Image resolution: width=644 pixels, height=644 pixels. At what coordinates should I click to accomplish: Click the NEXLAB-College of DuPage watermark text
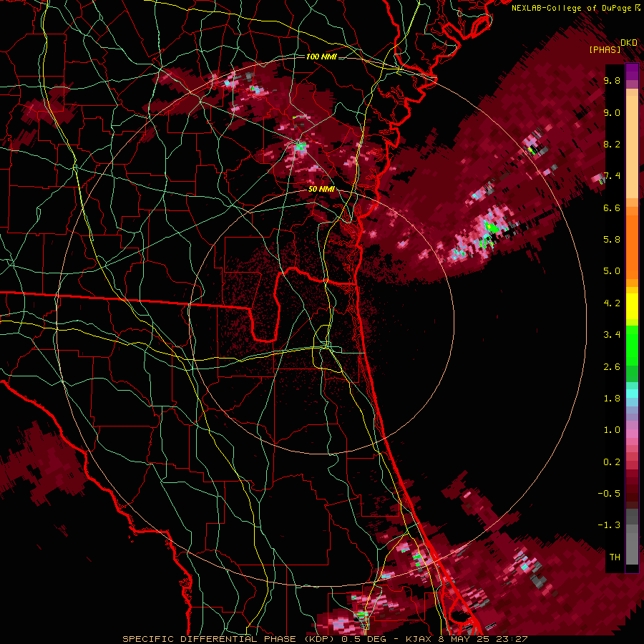point(577,8)
